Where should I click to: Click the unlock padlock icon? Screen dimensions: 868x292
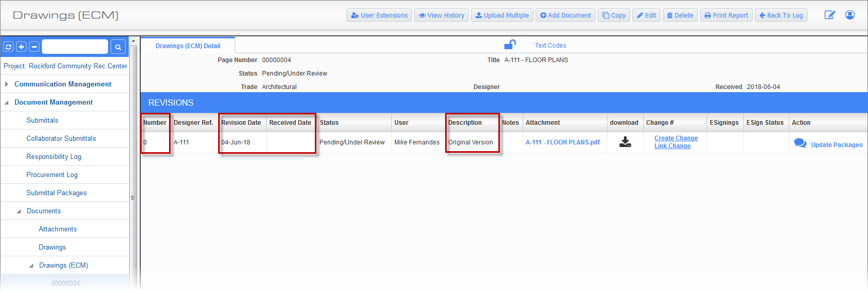[510, 45]
